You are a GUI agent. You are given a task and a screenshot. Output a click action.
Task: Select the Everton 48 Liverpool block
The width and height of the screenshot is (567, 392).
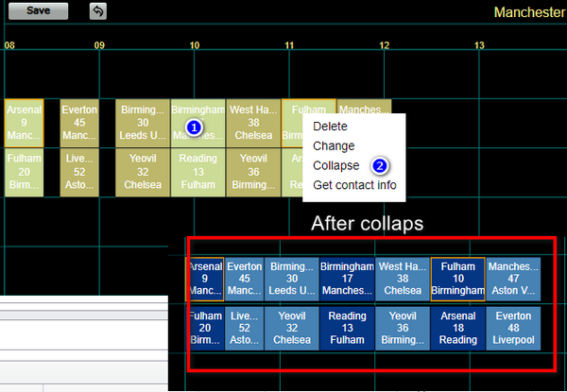[513, 329]
